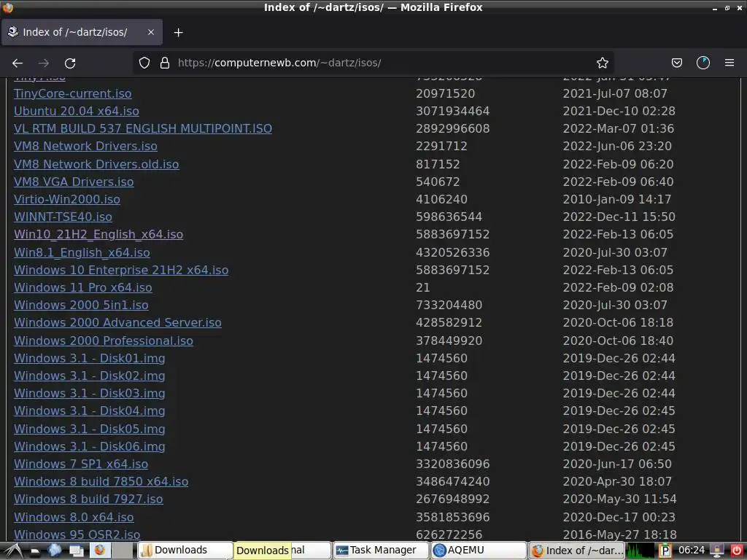Open Windows 8 build 7850 x64.iso
Screen dimensions: 747x560
[101, 481]
